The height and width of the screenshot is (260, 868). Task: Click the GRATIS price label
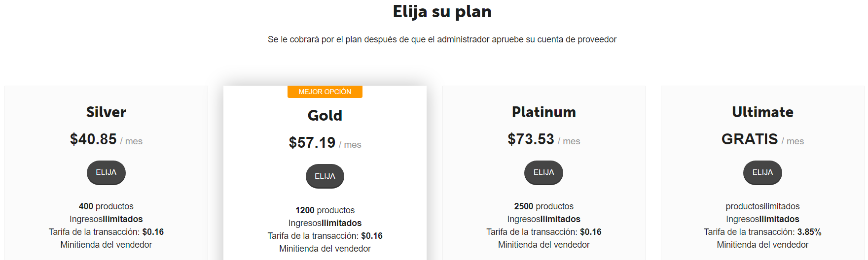750,139
